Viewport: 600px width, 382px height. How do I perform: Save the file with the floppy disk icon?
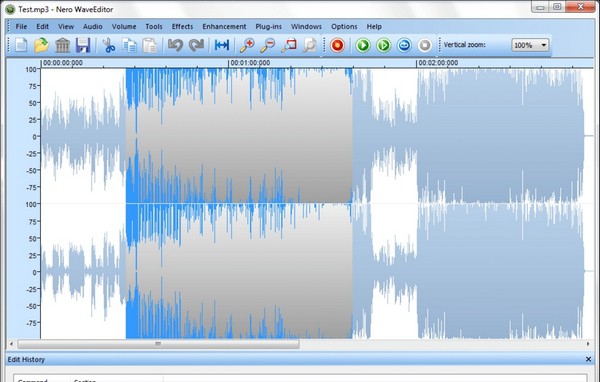pos(83,45)
